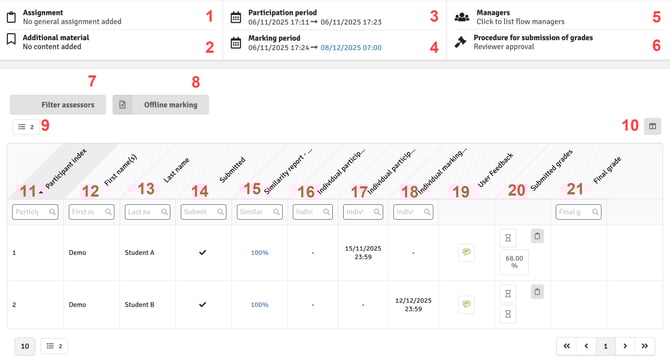Click the 68.00 % submitted grade box

coord(514,262)
